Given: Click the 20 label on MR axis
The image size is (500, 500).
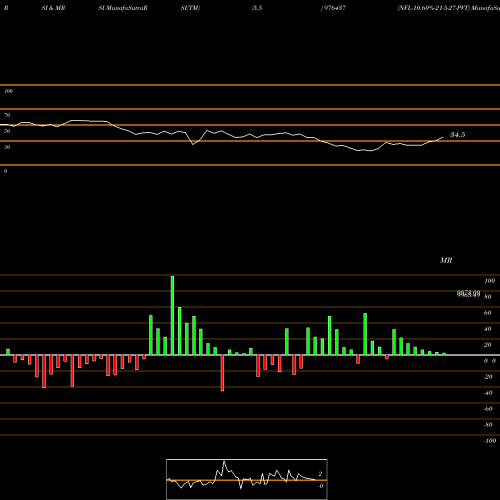Looking at the screenshot, I should tap(488, 345).
